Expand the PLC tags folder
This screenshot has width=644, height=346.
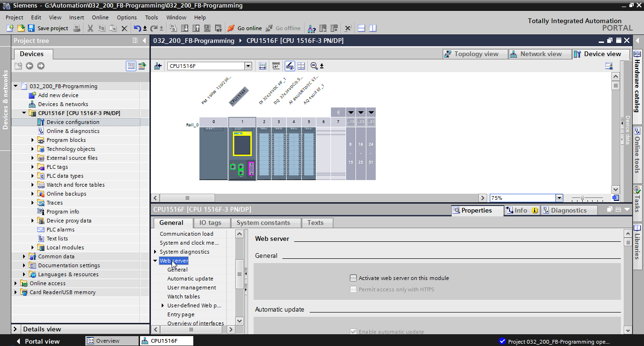[33, 167]
